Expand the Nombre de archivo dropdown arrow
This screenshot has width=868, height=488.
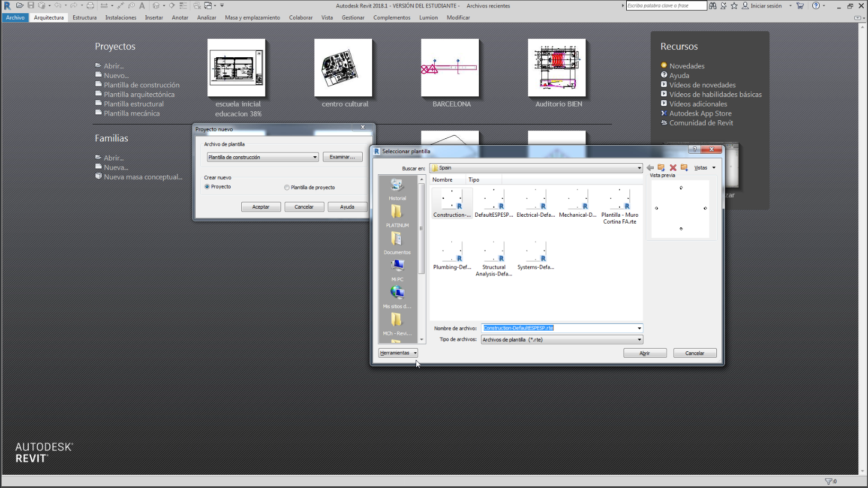[639, 328]
